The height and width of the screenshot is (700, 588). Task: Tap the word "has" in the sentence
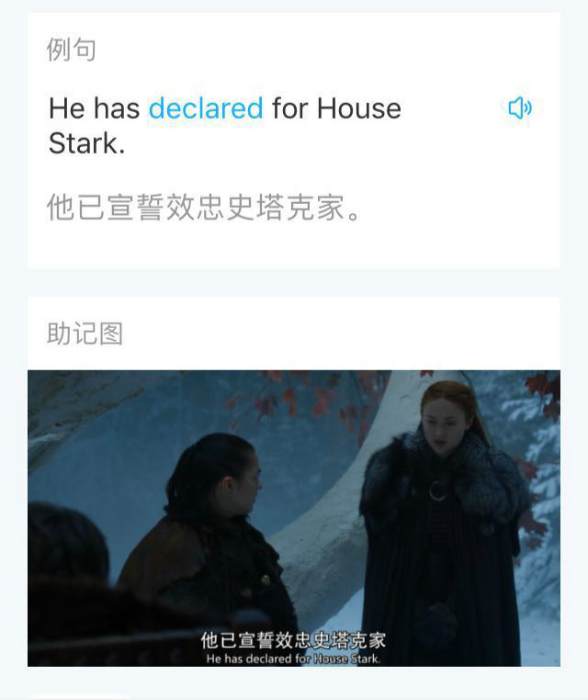click(x=117, y=108)
